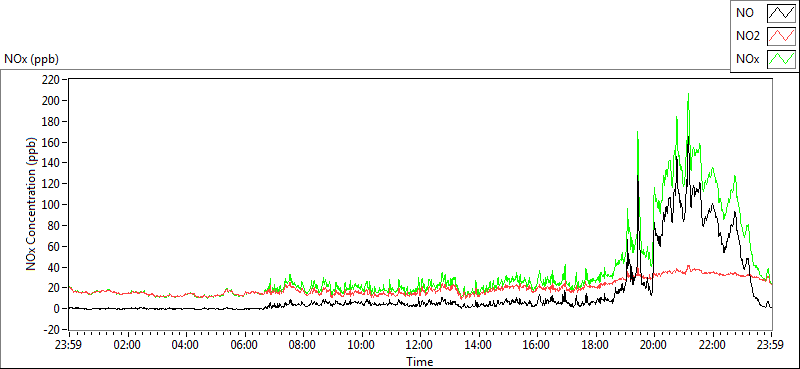
Task: Select the NO legend label
Action: (x=745, y=13)
